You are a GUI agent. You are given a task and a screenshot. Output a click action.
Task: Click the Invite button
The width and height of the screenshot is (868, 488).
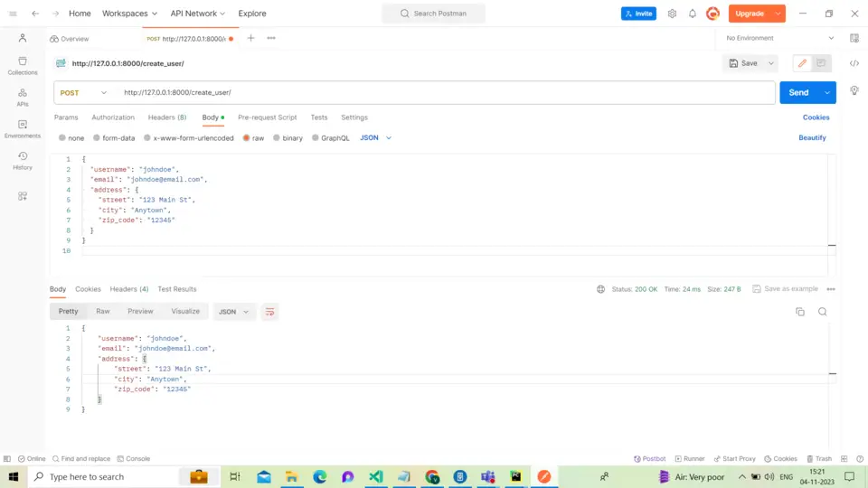click(638, 14)
